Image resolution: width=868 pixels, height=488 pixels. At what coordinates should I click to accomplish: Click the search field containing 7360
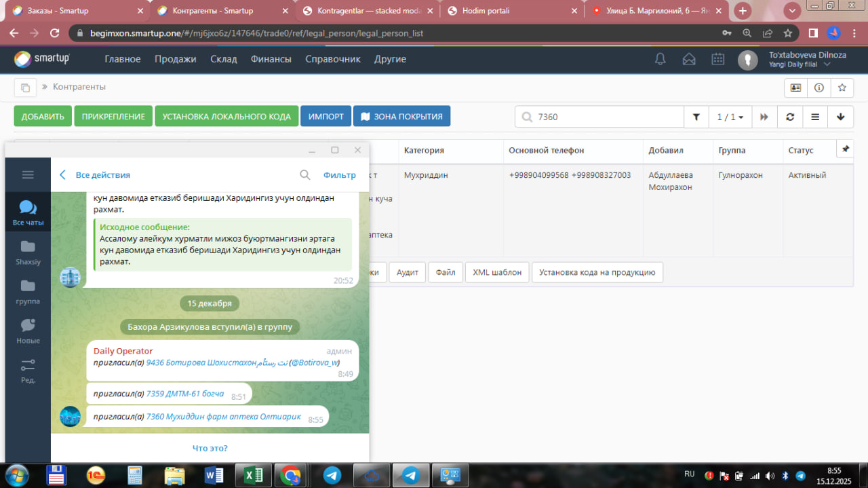coord(599,117)
